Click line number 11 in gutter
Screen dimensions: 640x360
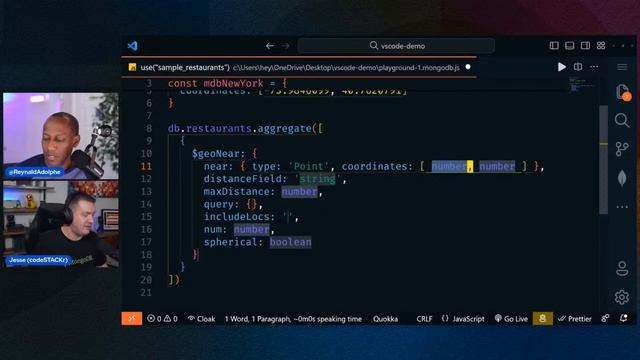point(146,167)
